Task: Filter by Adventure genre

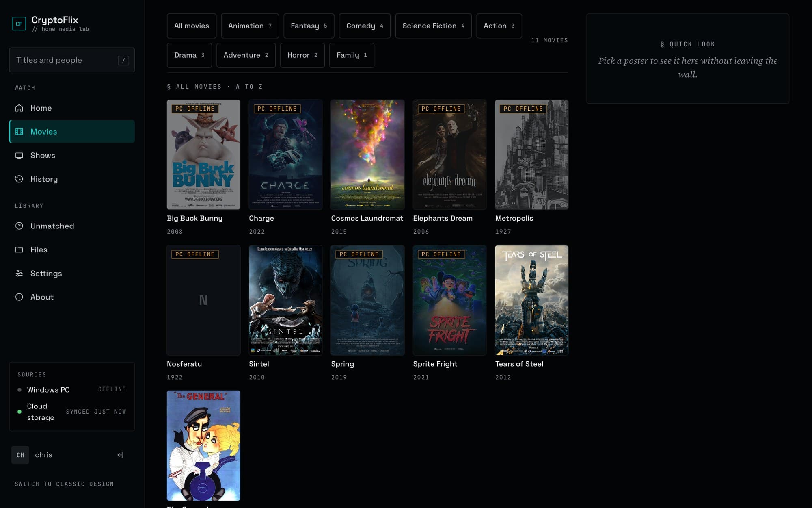Action: point(246,55)
